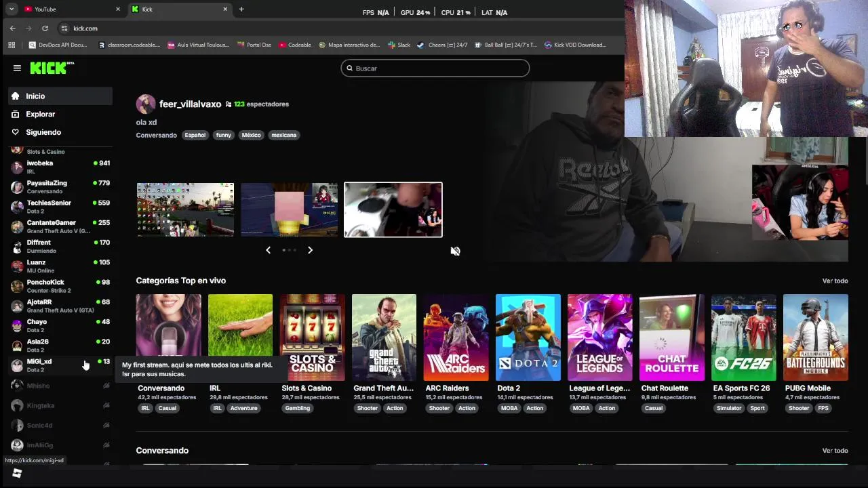This screenshot has height=488, width=868.
Task: Open Diffrent channel in sidebar
Action: pos(60,246)
